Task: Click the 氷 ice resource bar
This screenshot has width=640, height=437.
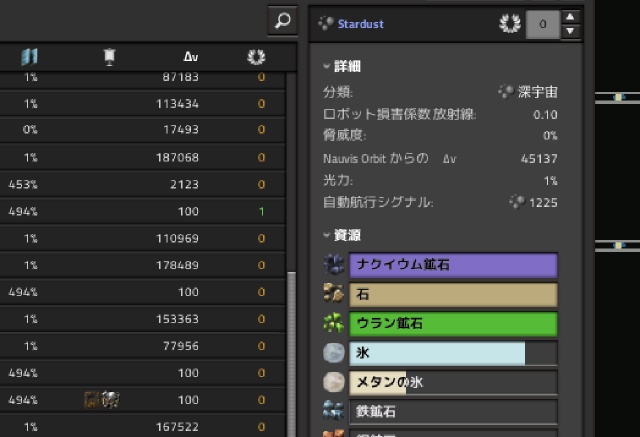Action: click(x=452, y=353)
